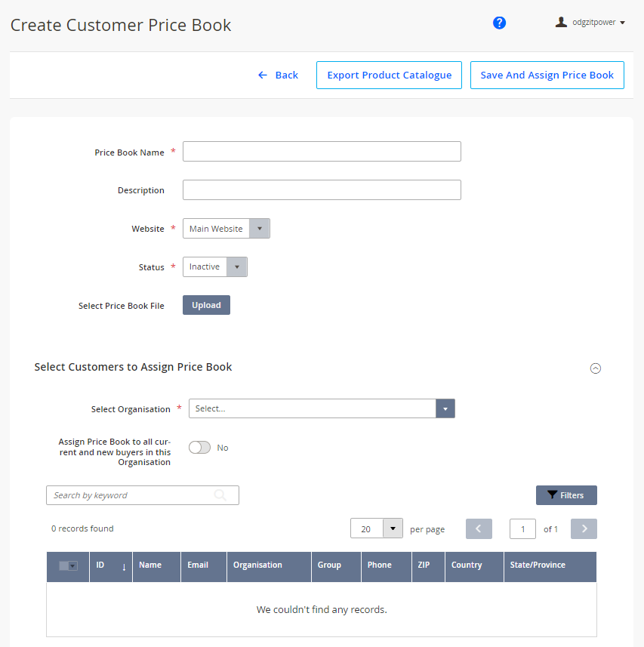Expand the Select Organisation dropdown

coord(322,408)
